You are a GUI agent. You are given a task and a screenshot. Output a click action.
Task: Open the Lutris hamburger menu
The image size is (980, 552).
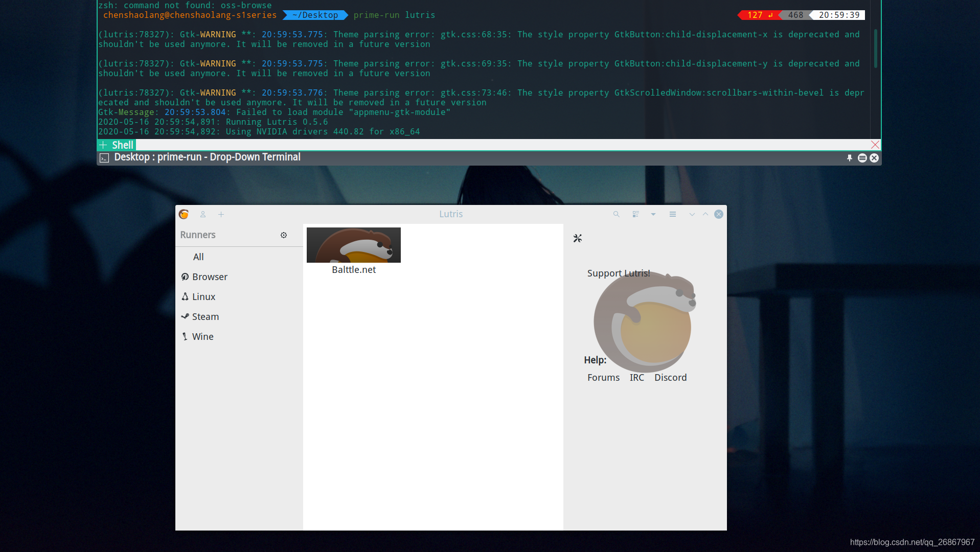(x=673, y=215)
